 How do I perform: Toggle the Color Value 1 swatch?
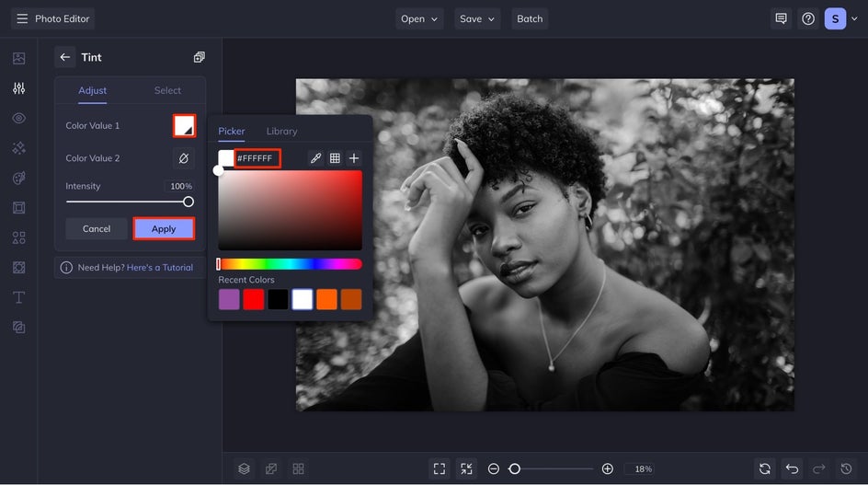(184, 126)
